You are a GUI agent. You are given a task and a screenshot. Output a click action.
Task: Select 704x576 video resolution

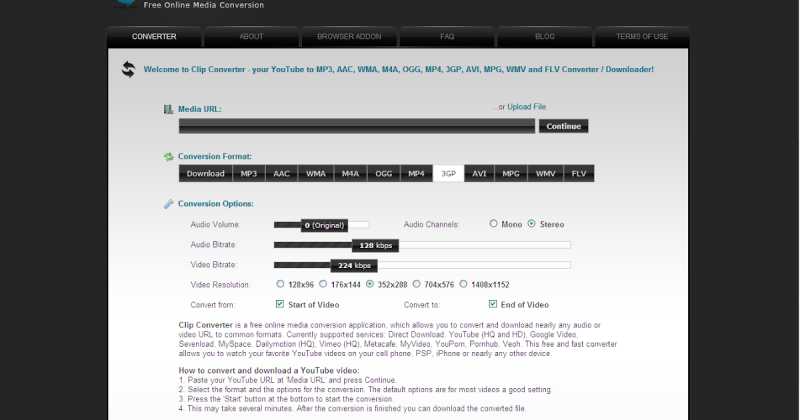[x=416, y=284]
